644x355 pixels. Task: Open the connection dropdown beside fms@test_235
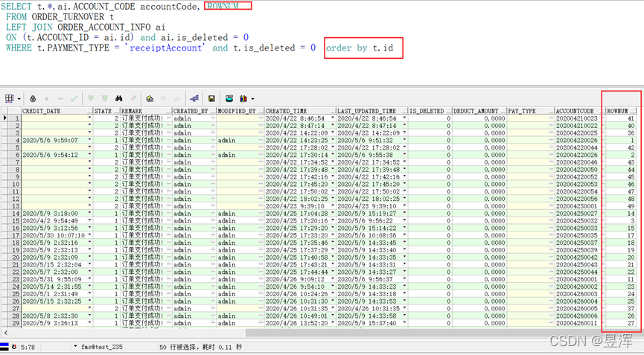pyautogui.click(x=75, y=346)
